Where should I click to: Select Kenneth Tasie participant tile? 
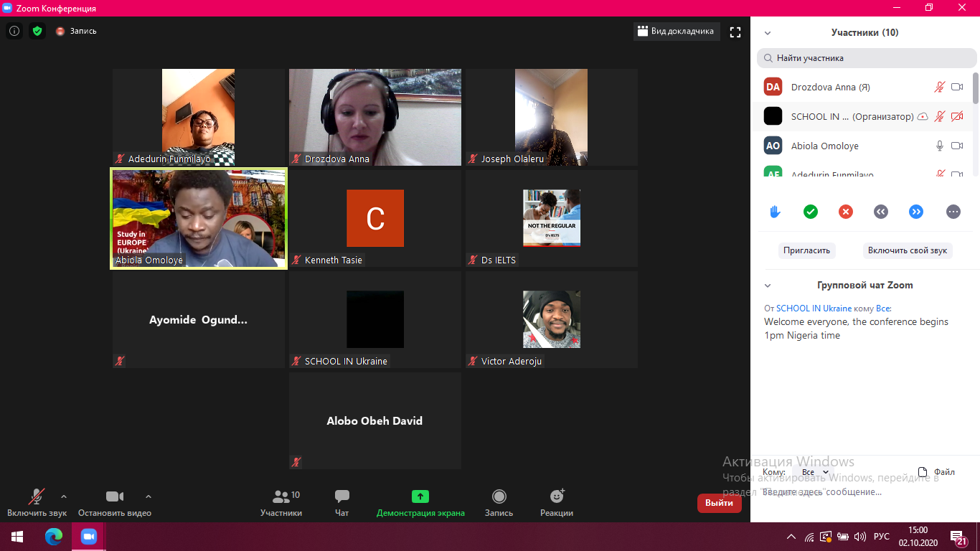click(x=375, y=219)
